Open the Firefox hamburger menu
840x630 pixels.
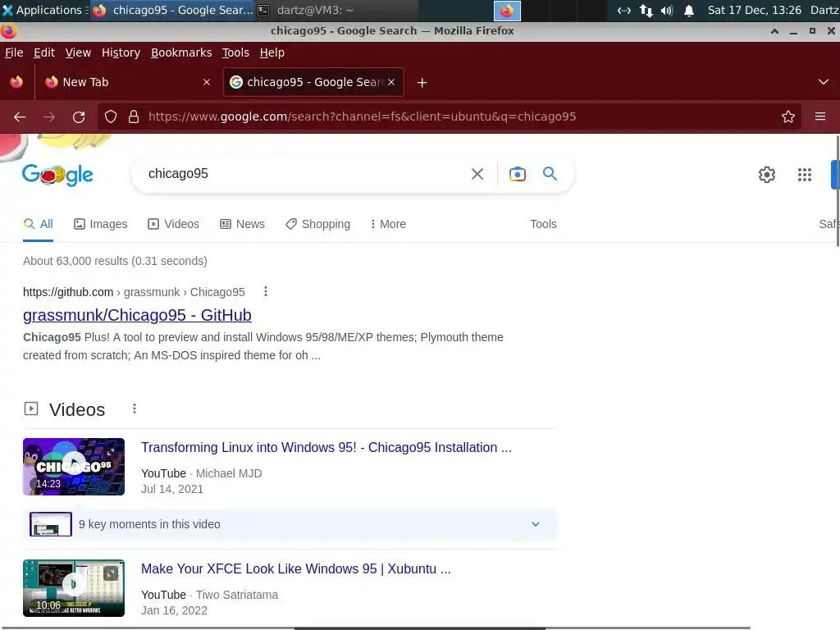tap(819, 116)
